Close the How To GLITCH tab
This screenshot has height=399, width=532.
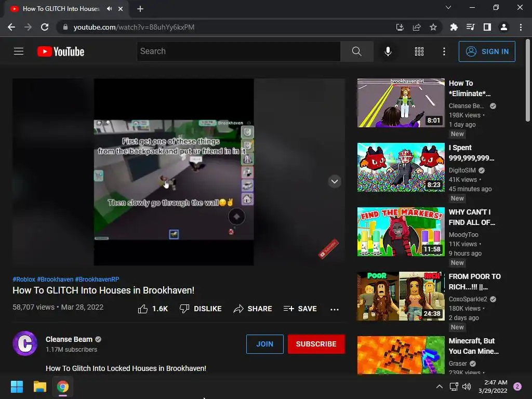[x=121, y=9]
